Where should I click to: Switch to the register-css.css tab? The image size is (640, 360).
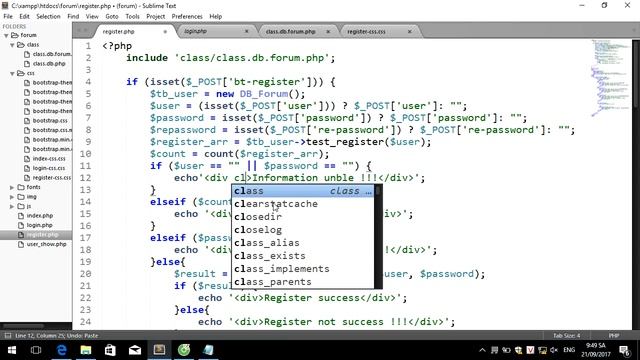[x=367, y=31]
